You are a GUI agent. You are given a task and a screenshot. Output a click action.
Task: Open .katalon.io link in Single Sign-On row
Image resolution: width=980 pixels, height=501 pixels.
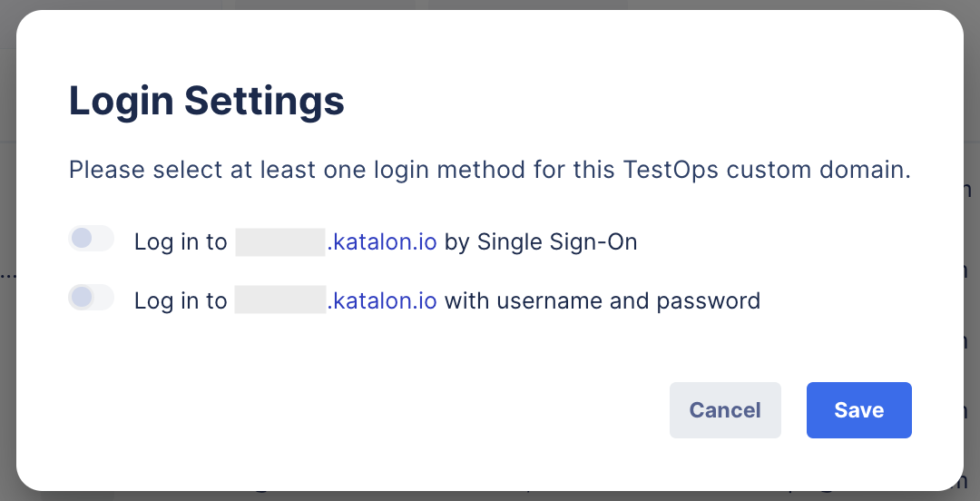pos(382,242)
